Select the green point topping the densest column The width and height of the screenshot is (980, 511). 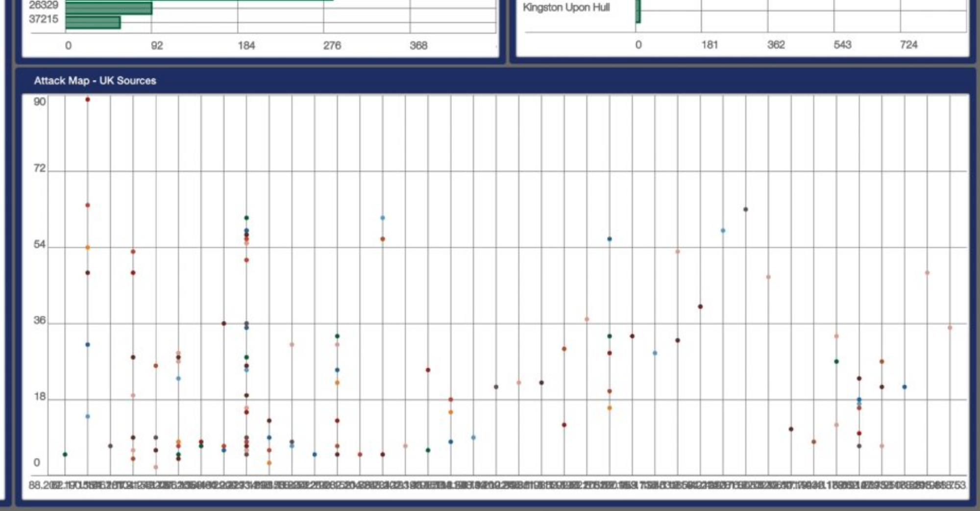(246, 218)
